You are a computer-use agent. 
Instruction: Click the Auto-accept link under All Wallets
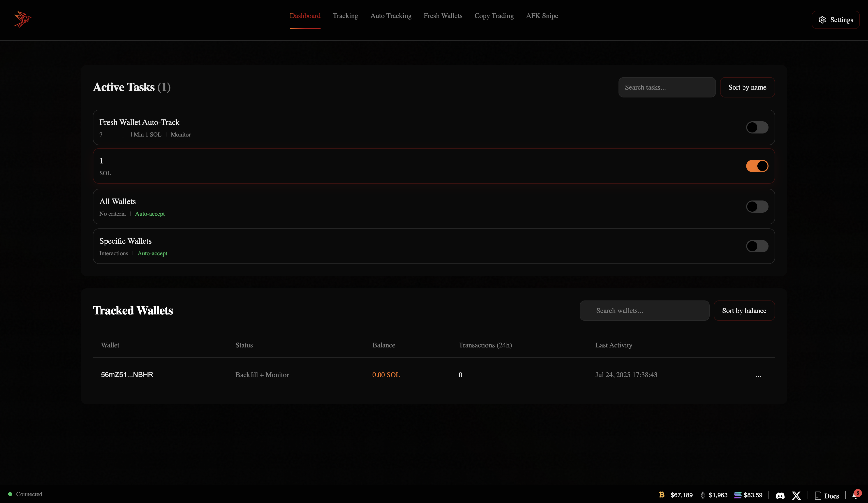point(150,214)
